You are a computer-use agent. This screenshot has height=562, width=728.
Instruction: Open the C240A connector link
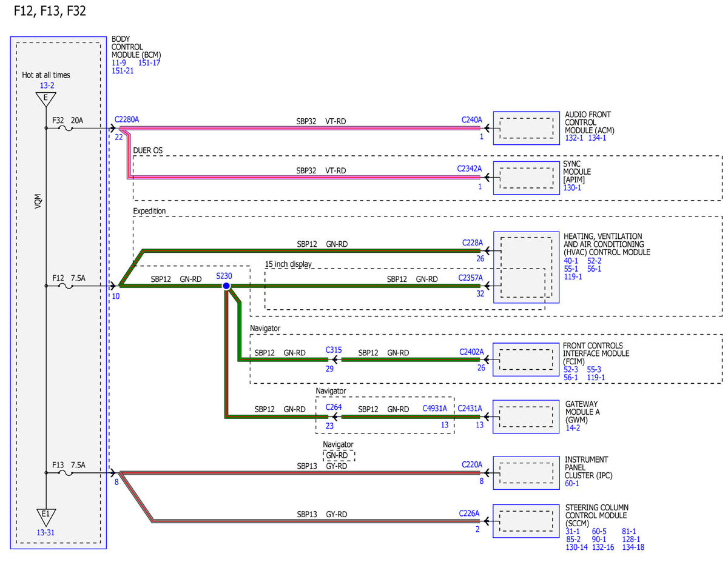click(471, 120)
